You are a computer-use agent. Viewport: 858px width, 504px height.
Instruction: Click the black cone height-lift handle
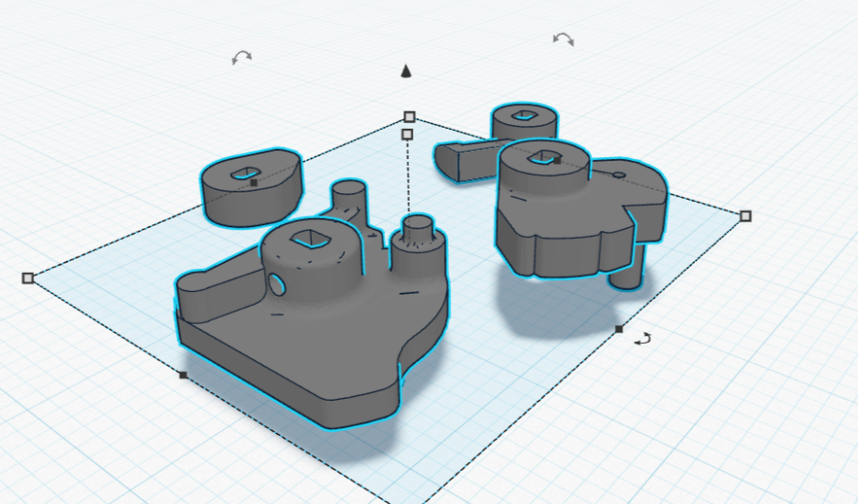[x=406, y=71]
